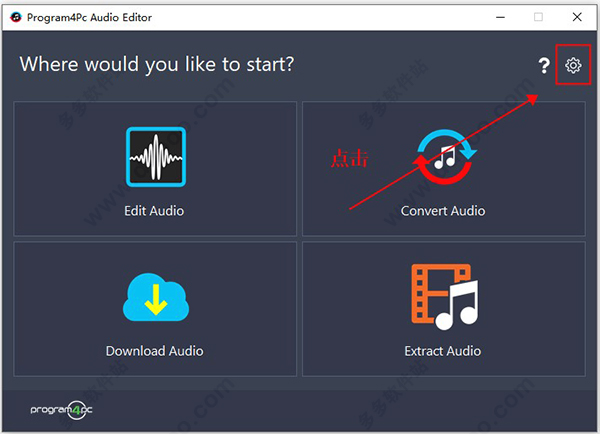
Task: Click the 'Where would you like to start?' heading
Action: pyautogui.click(x=157, y=64)
